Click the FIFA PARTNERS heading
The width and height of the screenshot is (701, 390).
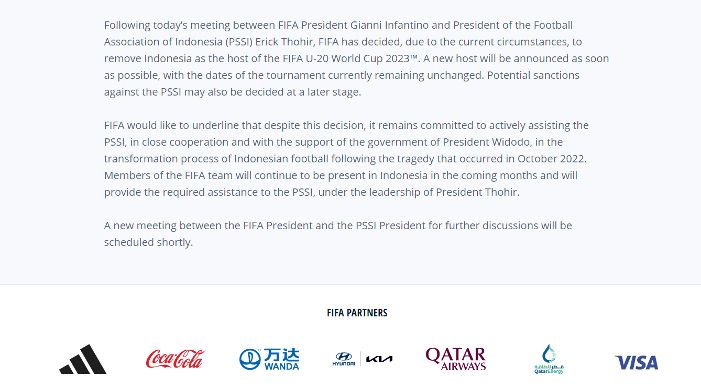(x=357, y=313)
